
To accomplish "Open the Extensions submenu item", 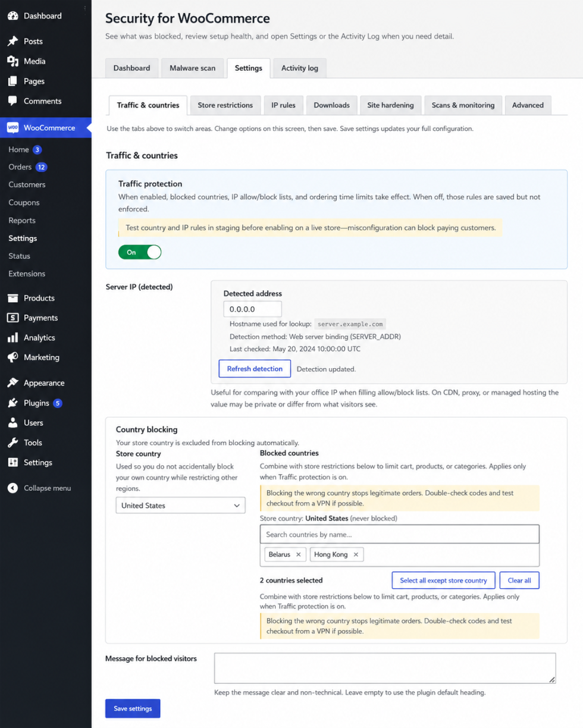I will pyautogui.click(x=27, y=274).
